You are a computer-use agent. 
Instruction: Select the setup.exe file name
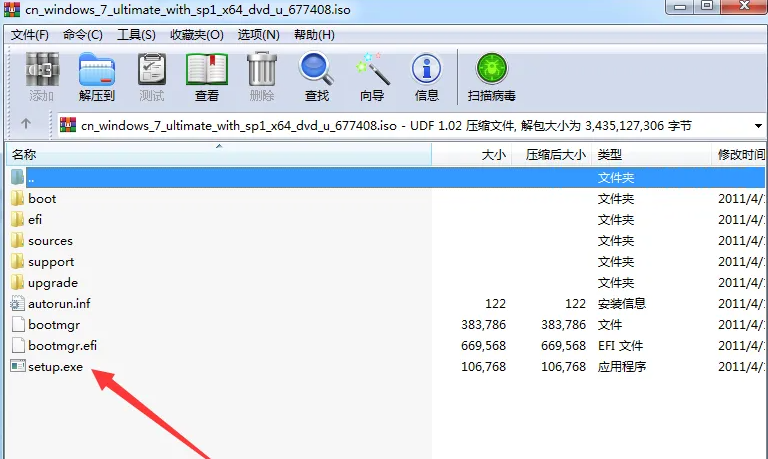pos(55,367)
